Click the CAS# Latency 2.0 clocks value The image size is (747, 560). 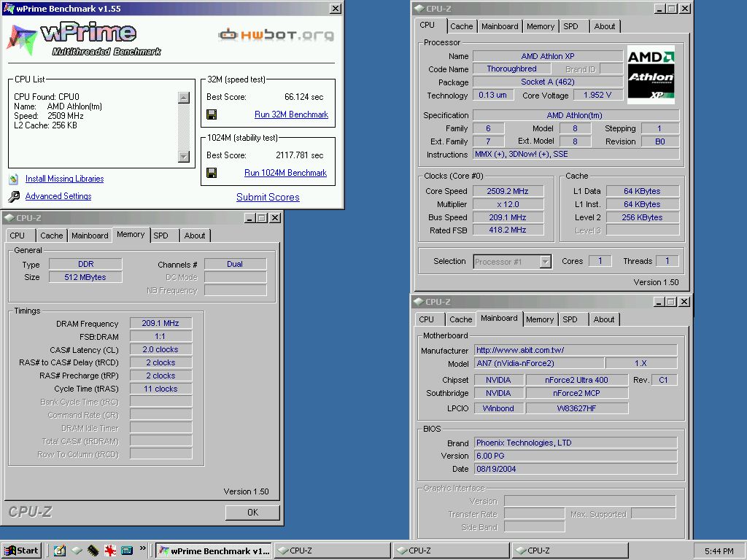tap(160, 349)
